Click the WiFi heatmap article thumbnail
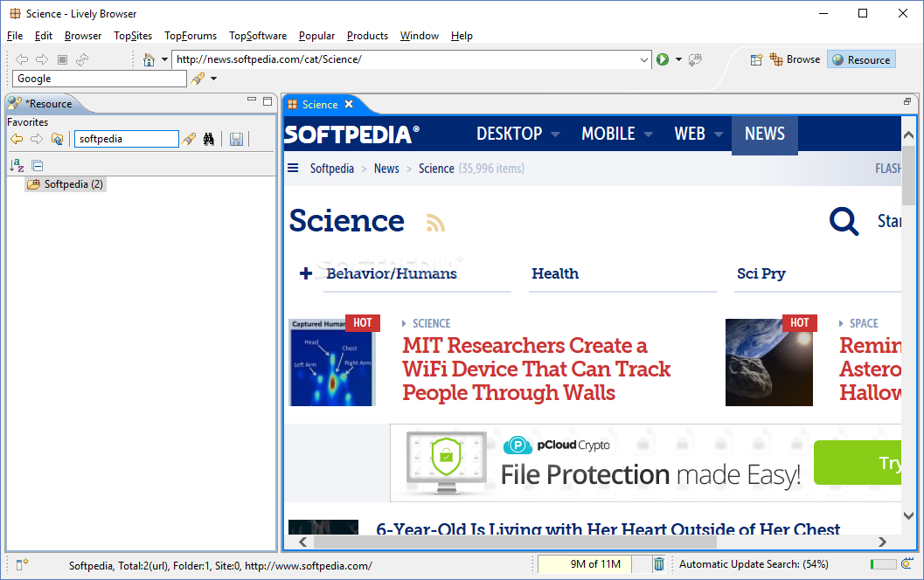This screenshot has height=580, width=924. click(332, 362)
